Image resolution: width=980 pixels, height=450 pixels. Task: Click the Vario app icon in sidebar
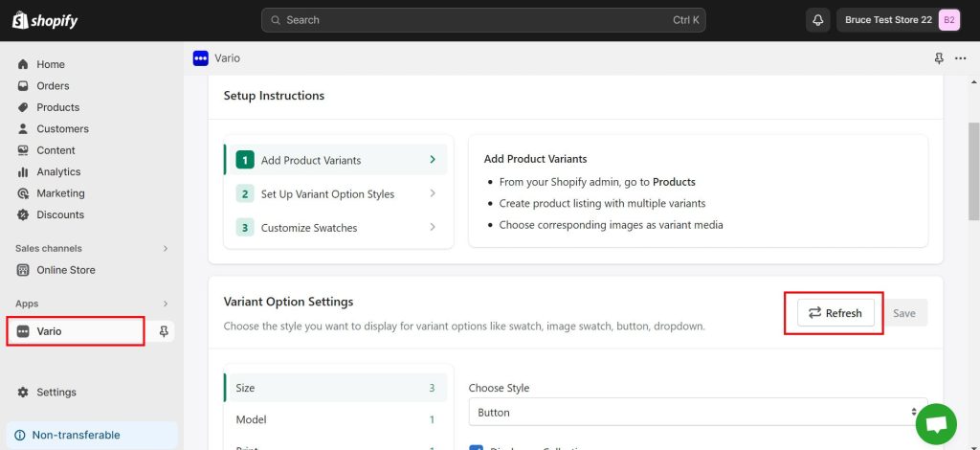click(23, 331)
